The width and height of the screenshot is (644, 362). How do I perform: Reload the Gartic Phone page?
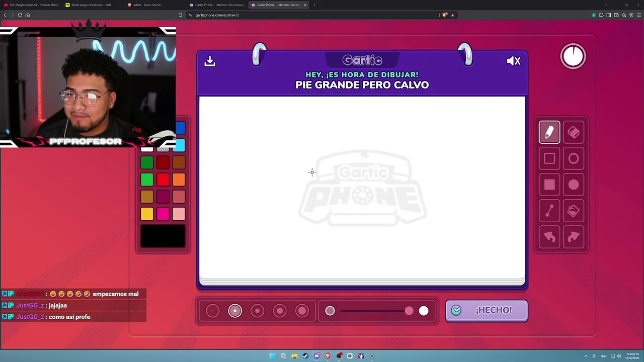point(20,15)
